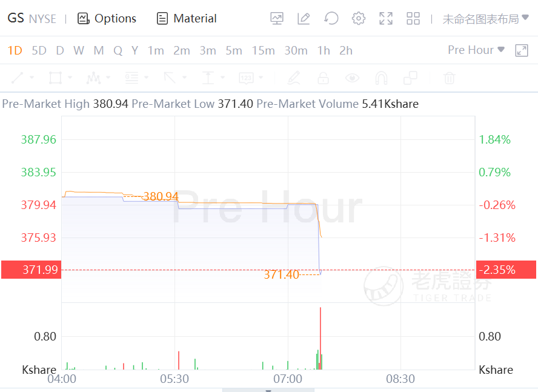
Task: Click the refresh chart icon
Action: 331,19
